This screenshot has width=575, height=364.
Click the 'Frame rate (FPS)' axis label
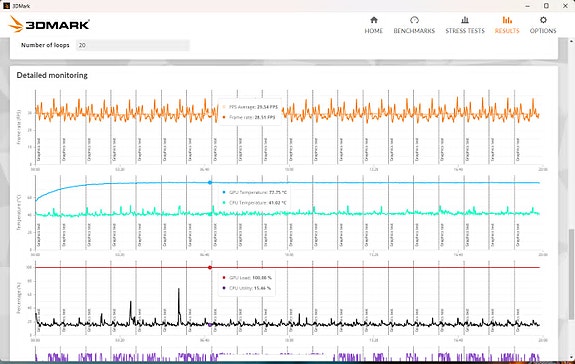tap(19, 126)
